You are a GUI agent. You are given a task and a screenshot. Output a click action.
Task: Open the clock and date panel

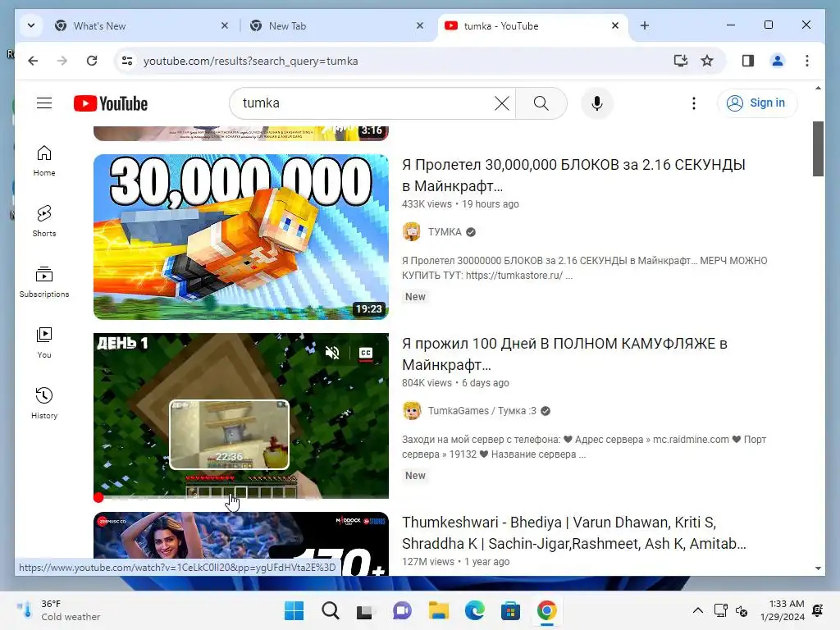783,610
